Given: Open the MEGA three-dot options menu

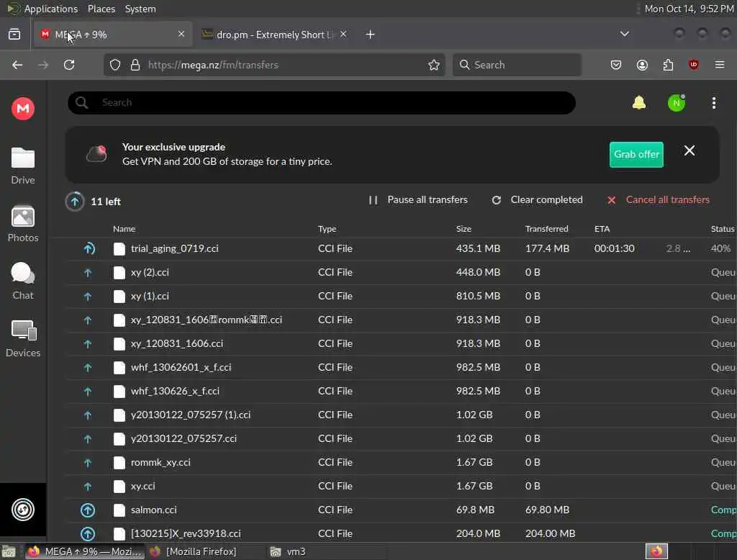Looking at the screenshot, I should click(713, 103).
